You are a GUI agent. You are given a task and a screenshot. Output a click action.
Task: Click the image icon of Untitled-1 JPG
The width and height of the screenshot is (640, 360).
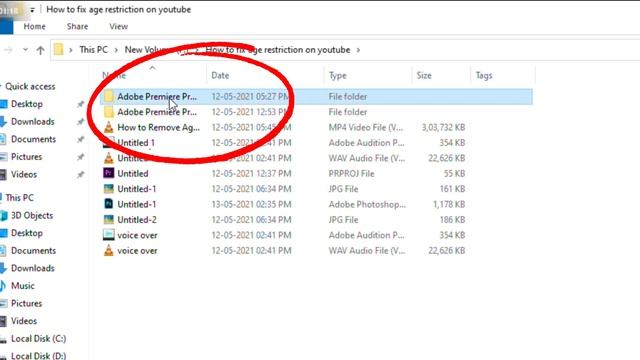click(109, 189)
